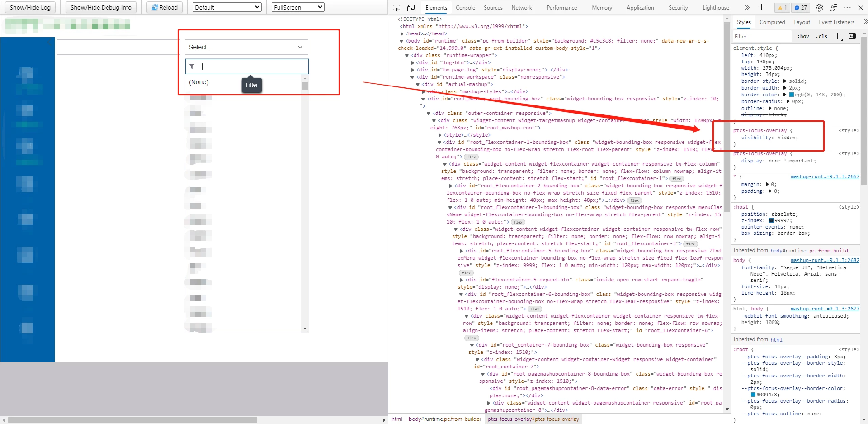
Task: Toggle flex badge after id root_flexcontainer-1
Action: point(677,179)
